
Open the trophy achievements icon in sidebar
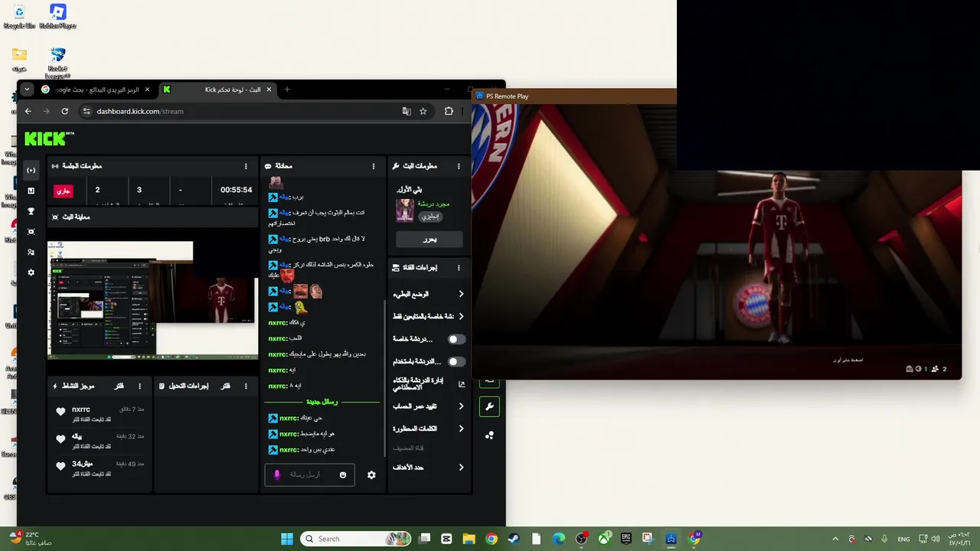coord(31,211)
